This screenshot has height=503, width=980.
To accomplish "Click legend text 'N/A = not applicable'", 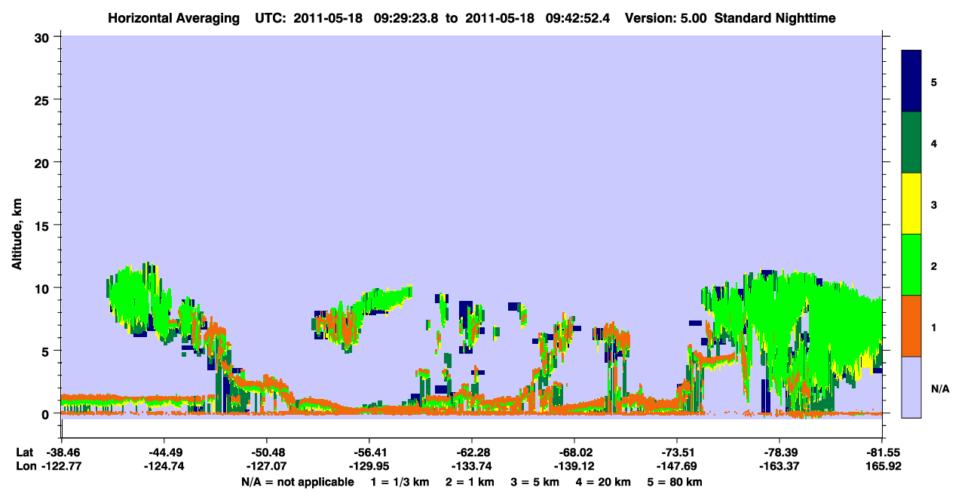I will pos(297,482).
